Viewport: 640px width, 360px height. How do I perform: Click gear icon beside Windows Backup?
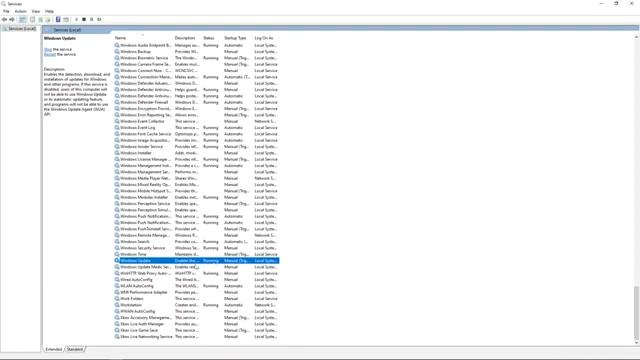[x=117, y=52]
